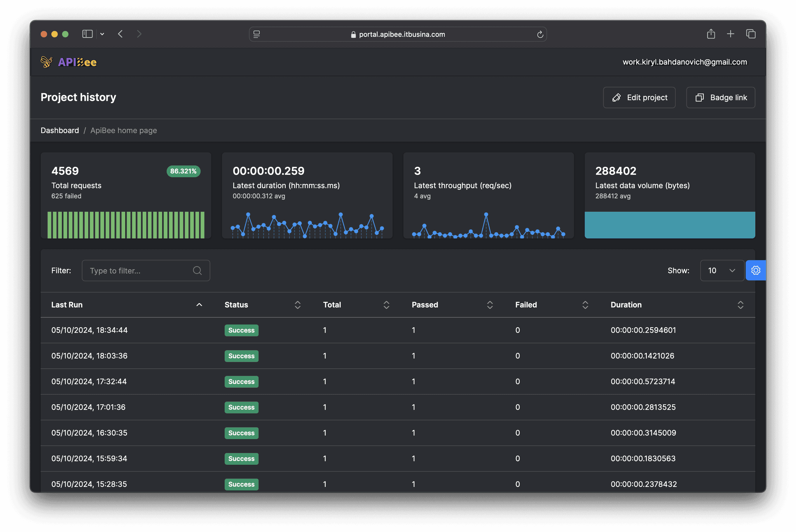
Task: Click Success badge in the 18:34:44 row
Action: [241, 330]
